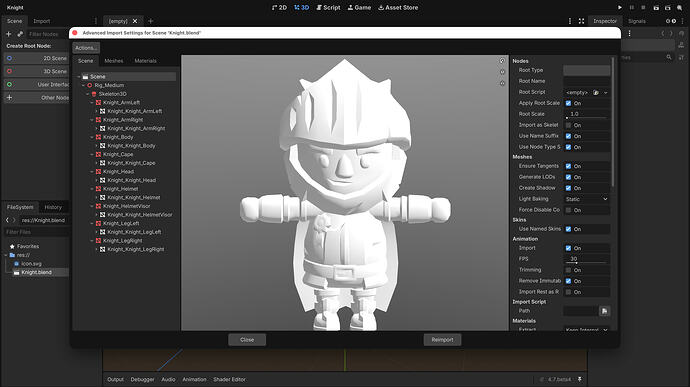Click the Favorites star icon
This screenshot has width=690, height=387.
tap(12, 247)
